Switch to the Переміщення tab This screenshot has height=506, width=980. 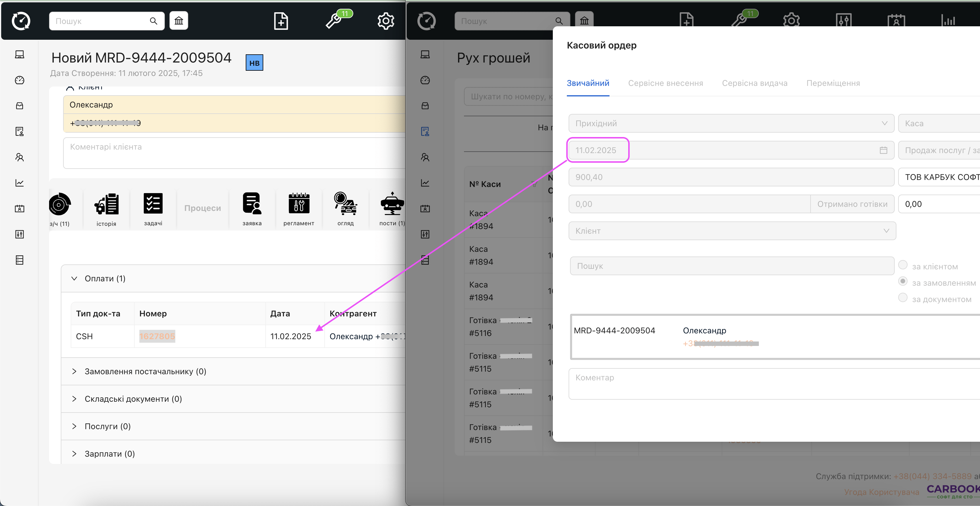pyautogui.click(x=833, y=83)
